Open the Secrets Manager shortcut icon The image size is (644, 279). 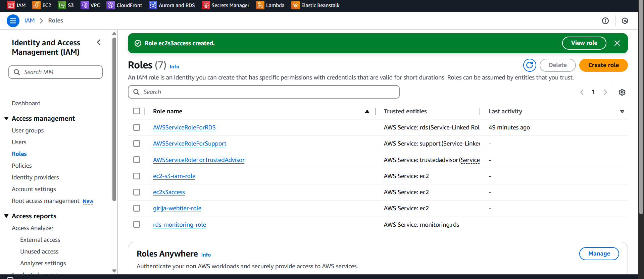[206, 5]
